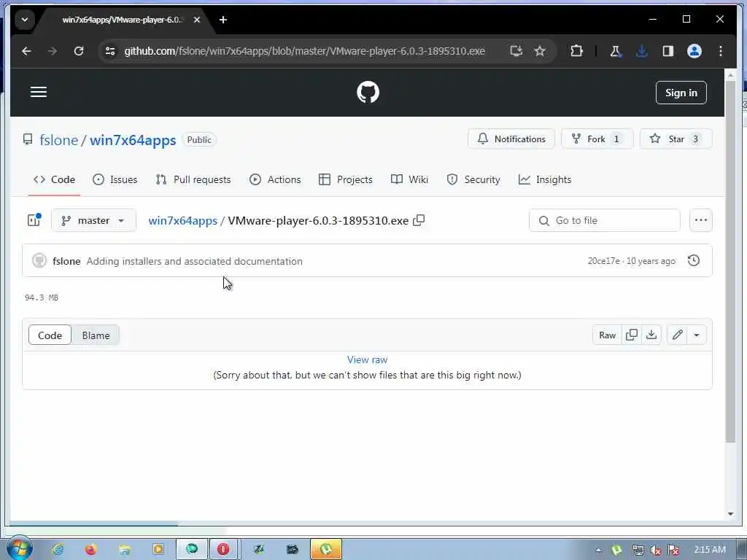Click the 94.3 MB file size text
The image size is (747, 560).
(x=42, y=297)
